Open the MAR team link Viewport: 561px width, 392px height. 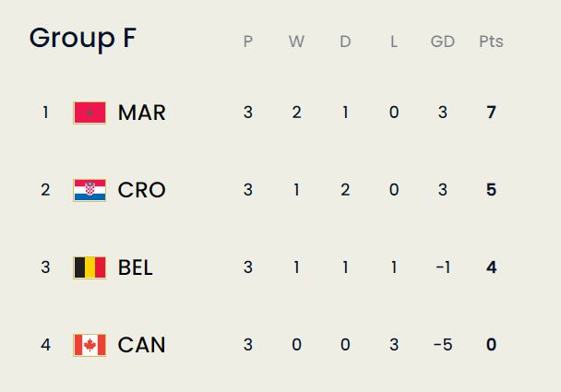pyautogui.click(x=141, y=113)
